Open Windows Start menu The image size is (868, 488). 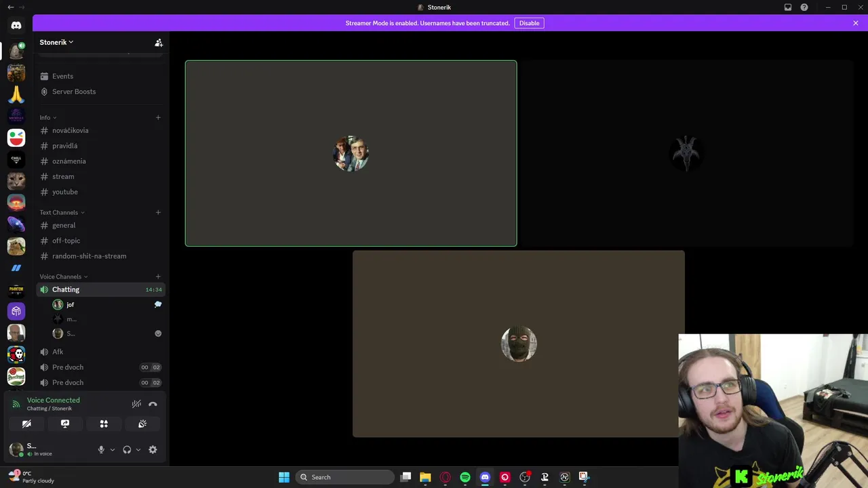pos(284,477)
